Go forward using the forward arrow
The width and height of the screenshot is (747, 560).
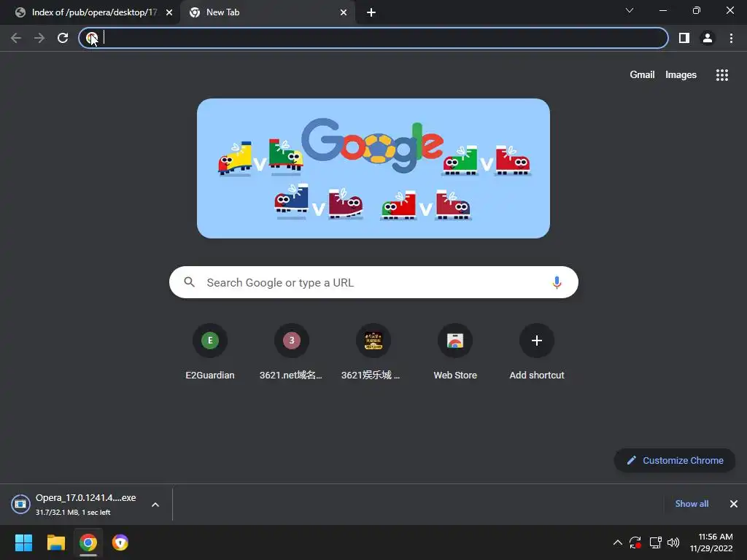click(x=39, y=38)
